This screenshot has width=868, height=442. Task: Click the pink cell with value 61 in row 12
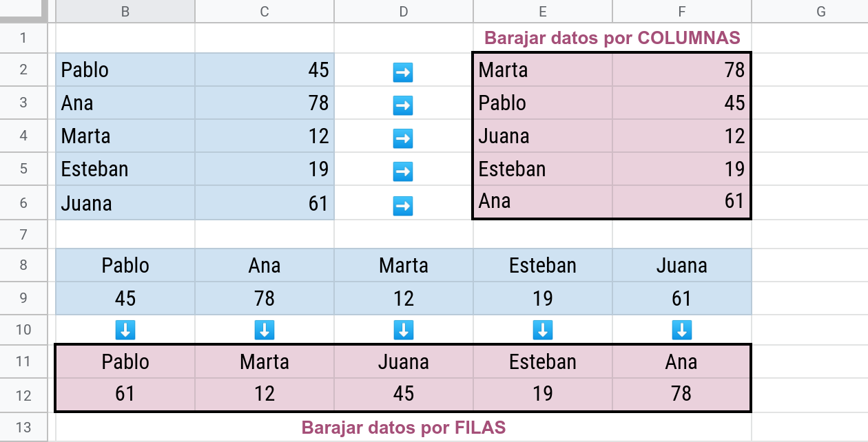click(x=125, y=394)
